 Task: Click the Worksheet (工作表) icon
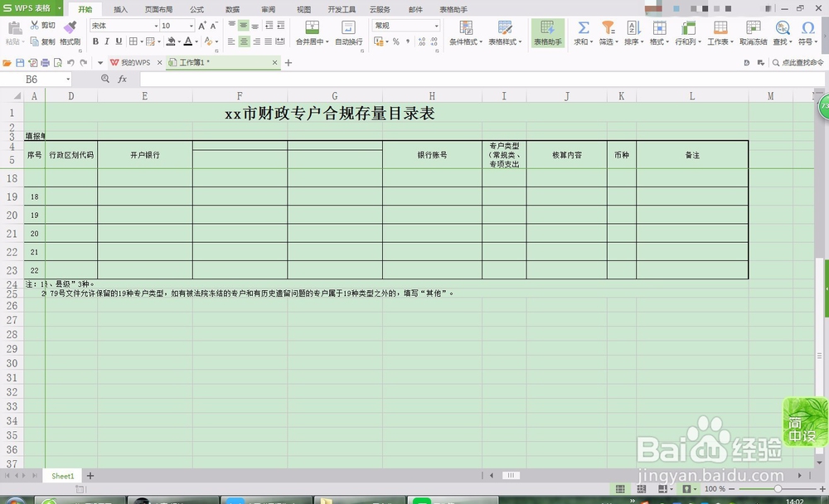(x=720, y=27)
